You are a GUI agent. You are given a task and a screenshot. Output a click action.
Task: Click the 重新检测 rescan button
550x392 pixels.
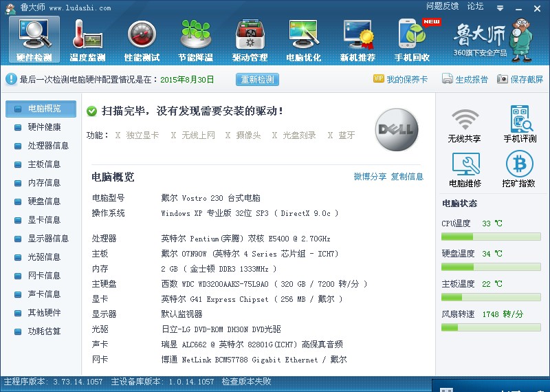pos(257,80)
